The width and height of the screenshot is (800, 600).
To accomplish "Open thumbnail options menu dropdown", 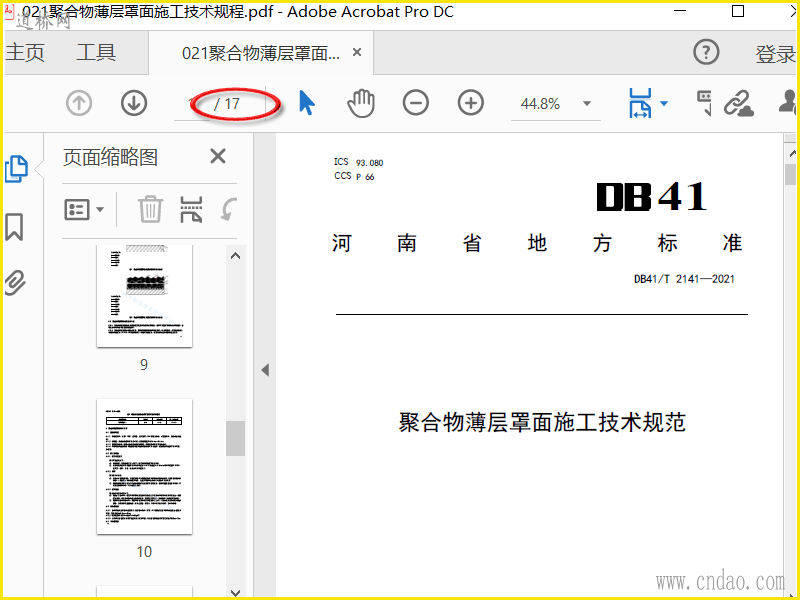I will pos(84,209).
